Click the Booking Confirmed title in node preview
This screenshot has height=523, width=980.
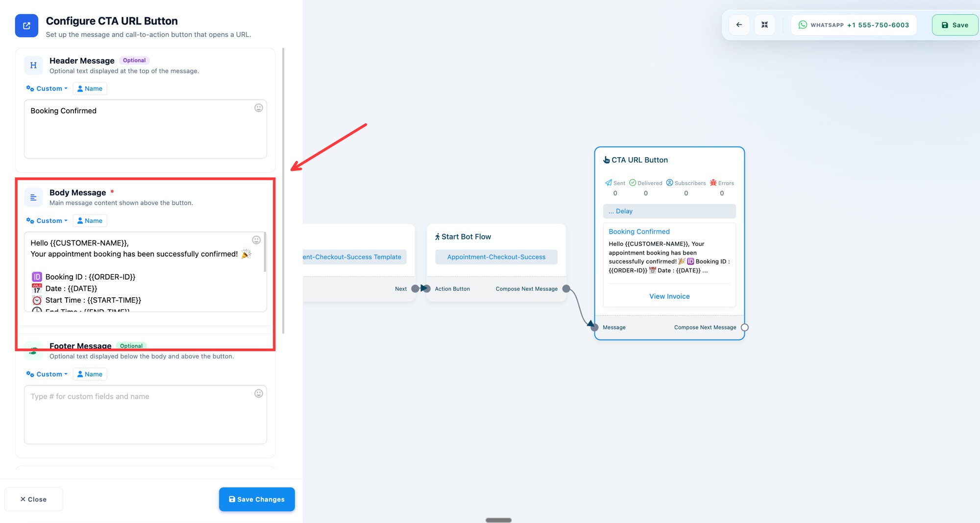coord(639,232)
